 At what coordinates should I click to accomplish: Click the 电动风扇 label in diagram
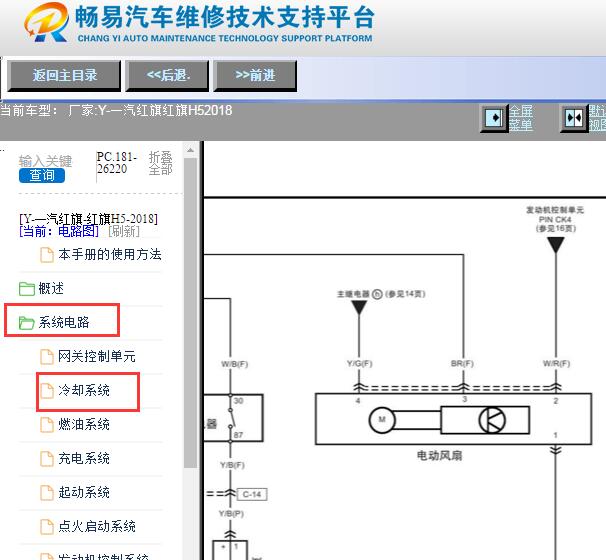(439, 456)
